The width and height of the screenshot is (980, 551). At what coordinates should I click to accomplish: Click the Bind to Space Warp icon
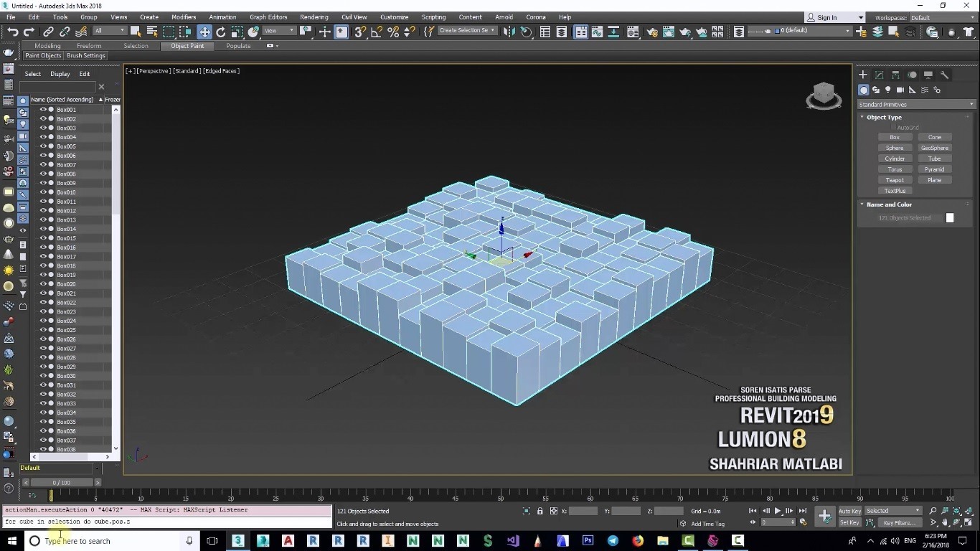point(81,32)
